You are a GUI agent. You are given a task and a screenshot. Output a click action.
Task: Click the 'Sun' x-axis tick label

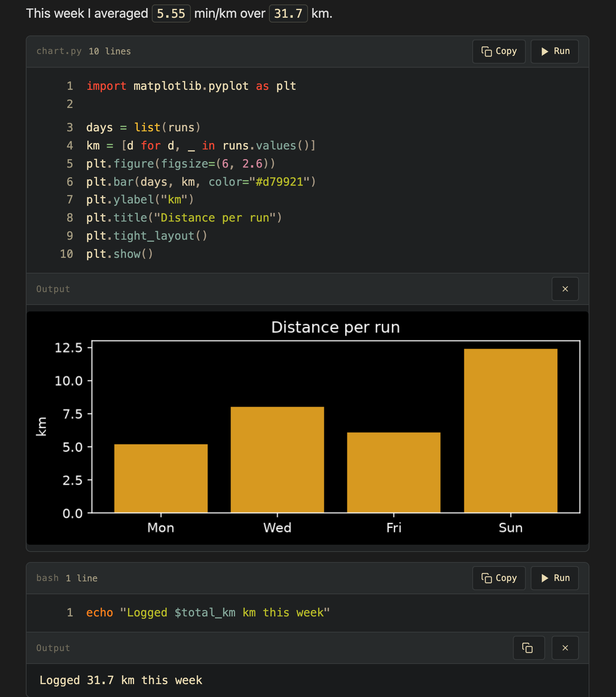click(x=510, y=527)
